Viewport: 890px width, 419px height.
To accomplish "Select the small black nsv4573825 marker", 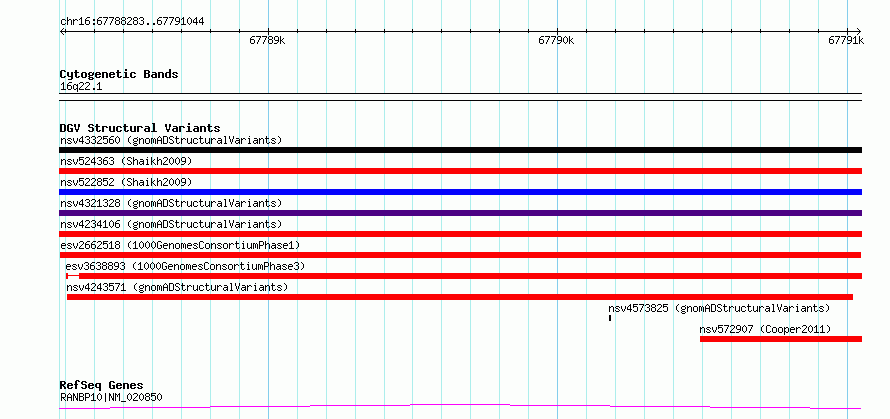I will (610, 318).
